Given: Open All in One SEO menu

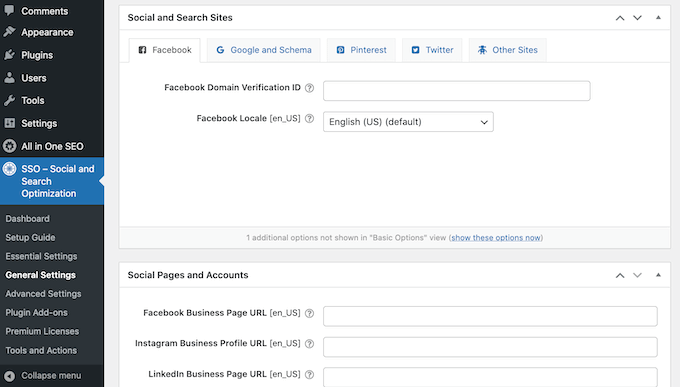Looking at the screenshot, I should [52, 146].
